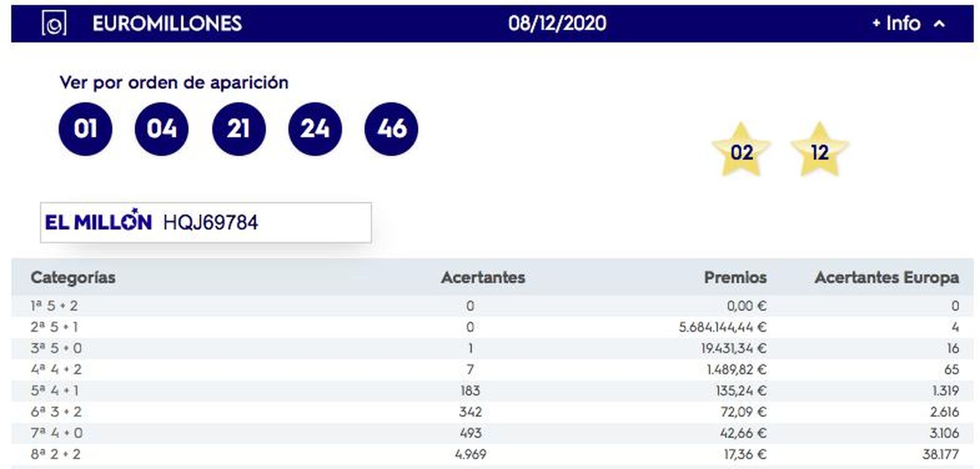Select the number ball 46
The image size is (980, 469).
pyautogui.click(x=391, y=129)
